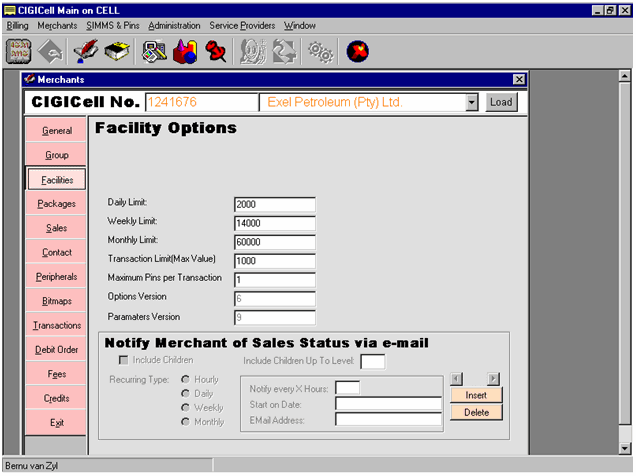Click the colored 3D shapes toolbar icon

[x=185, y=51]
